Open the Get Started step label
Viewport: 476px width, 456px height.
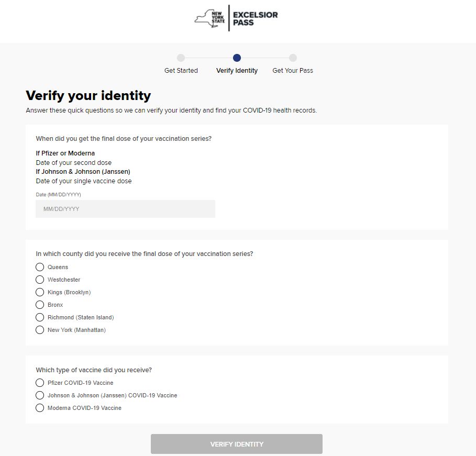181,71
